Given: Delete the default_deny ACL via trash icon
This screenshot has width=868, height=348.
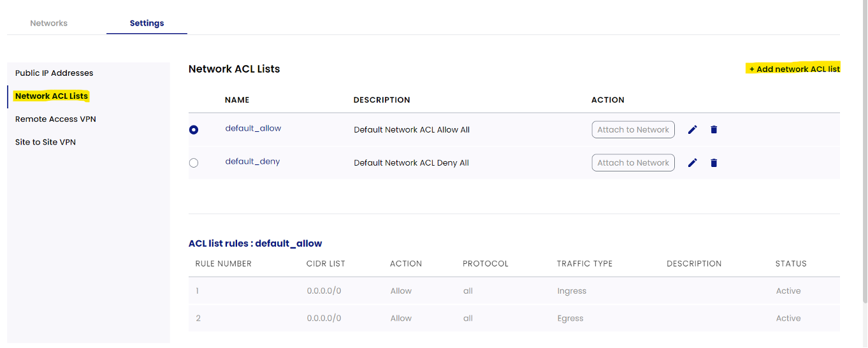Looking at the screenshot, I should click(x=714, y=163).
